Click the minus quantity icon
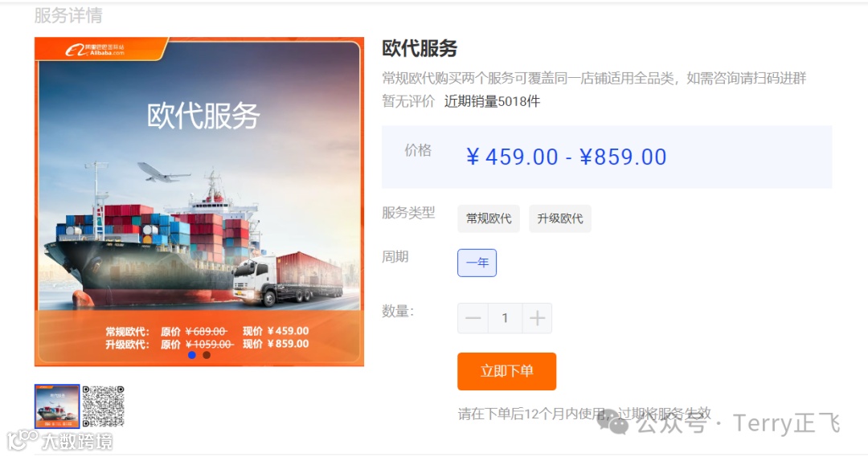 click(473, 318)
